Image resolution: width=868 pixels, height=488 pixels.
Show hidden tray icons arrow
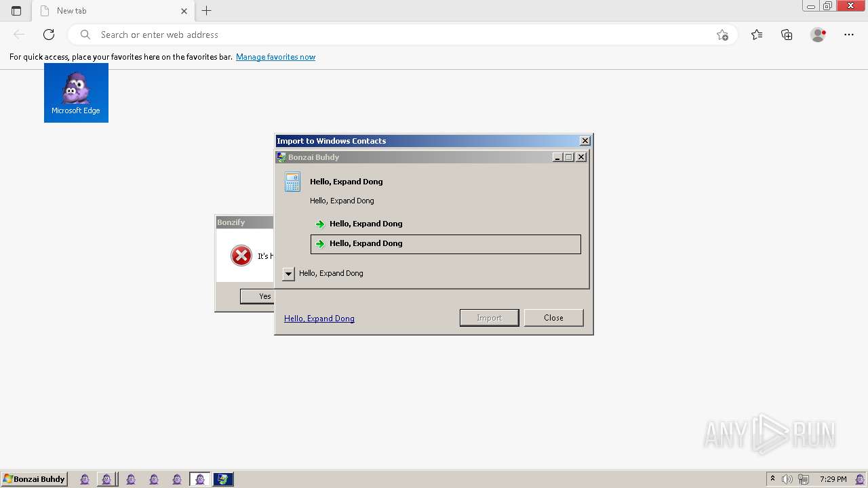point(772,479)
